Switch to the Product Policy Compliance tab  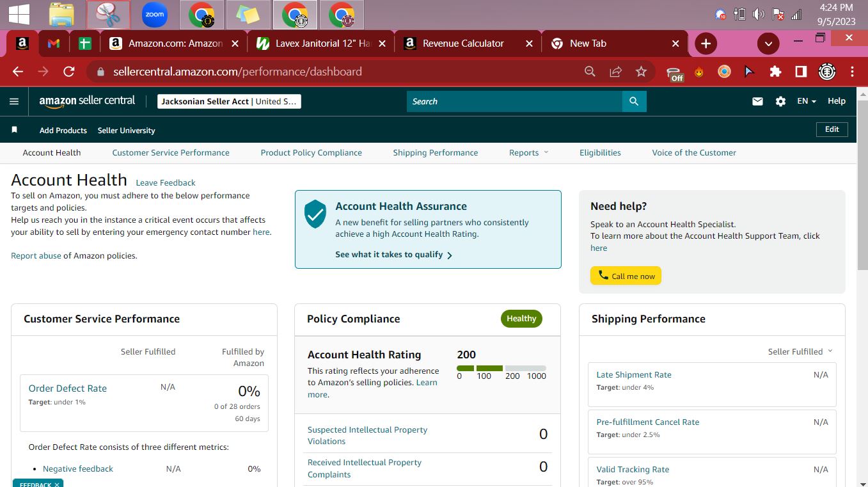[312, 152]
